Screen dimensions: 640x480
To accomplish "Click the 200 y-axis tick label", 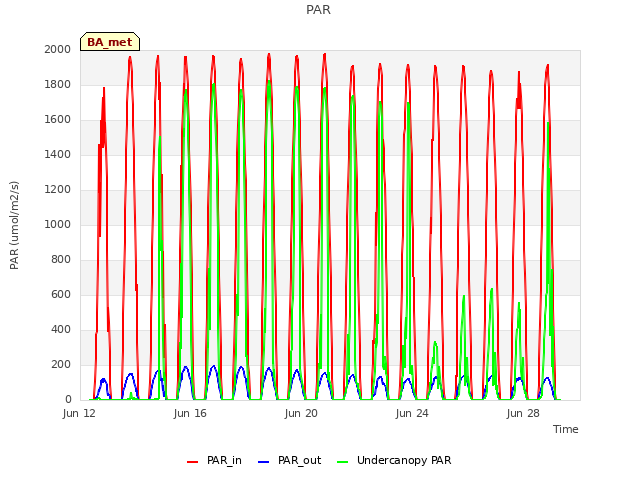I will 61,364.
